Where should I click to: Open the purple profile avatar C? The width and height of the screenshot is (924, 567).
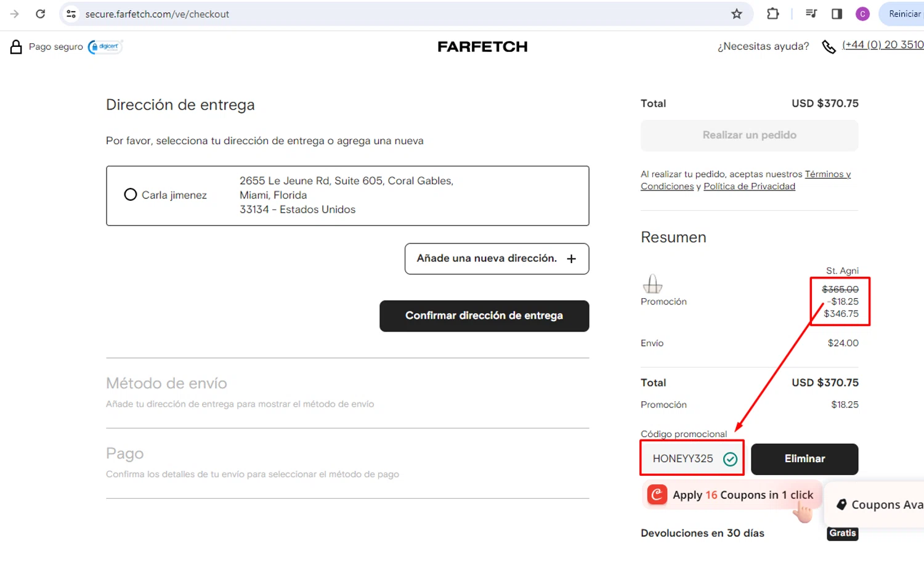[x=862, y=14]
